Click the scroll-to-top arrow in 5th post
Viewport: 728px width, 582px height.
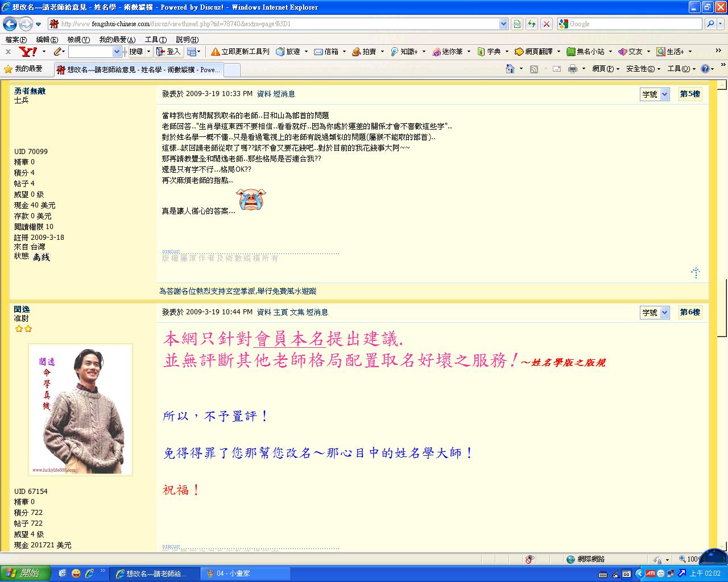695,273
